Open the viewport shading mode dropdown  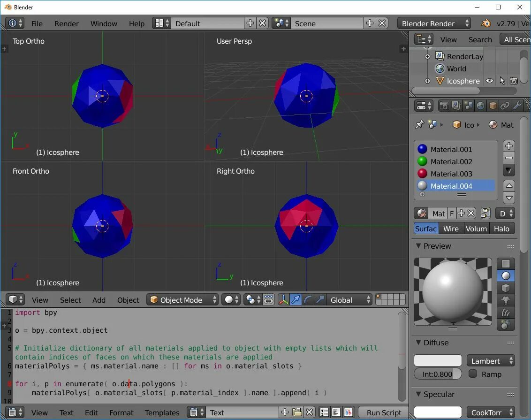[231, 300]
